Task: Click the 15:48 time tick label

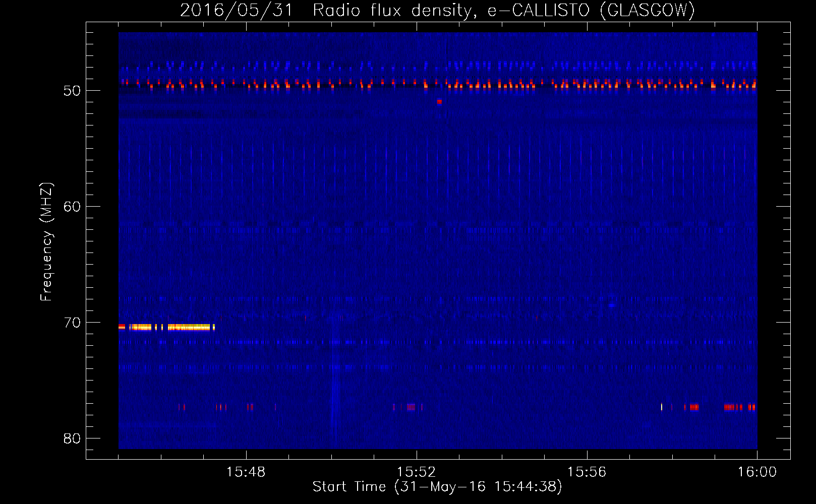Action: 246,472
